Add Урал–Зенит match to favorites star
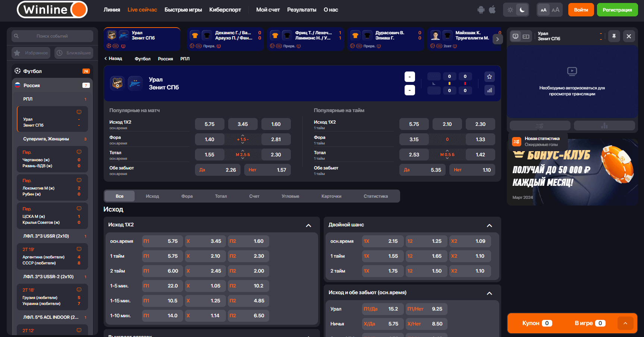644x337 pixels. click(x=490, y=77)
